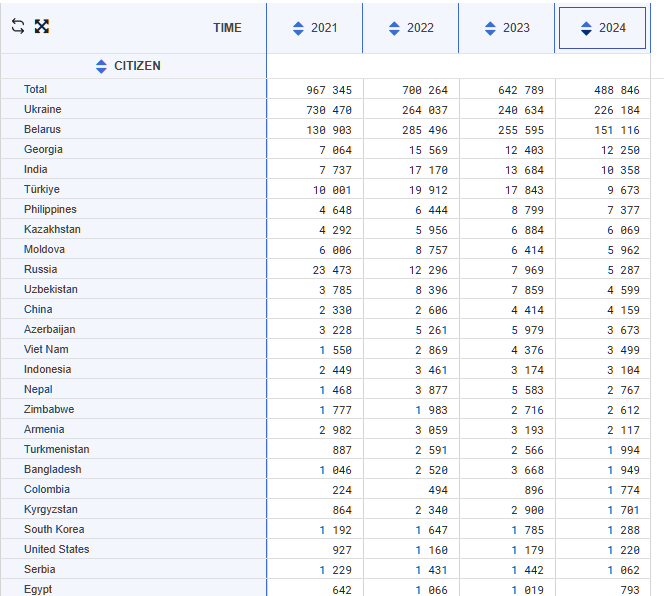
Task: Expand table to fullscreen view
Action: [x=42, y=27]
